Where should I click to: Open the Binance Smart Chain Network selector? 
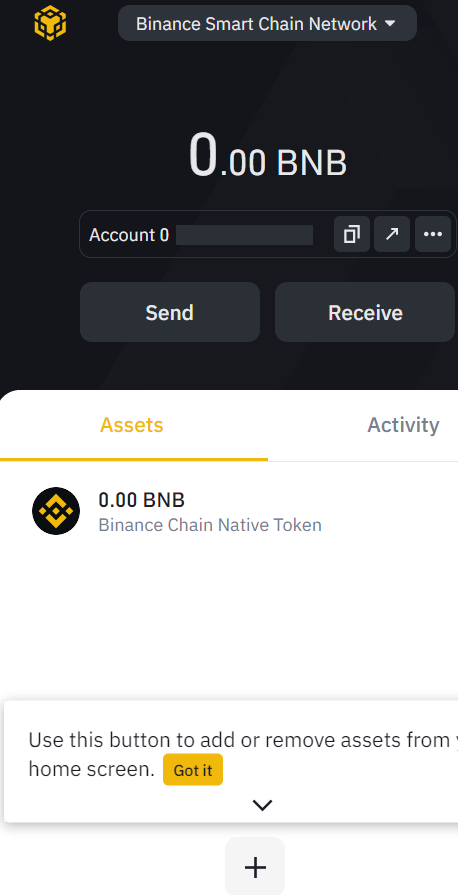[x=267, y=23]
